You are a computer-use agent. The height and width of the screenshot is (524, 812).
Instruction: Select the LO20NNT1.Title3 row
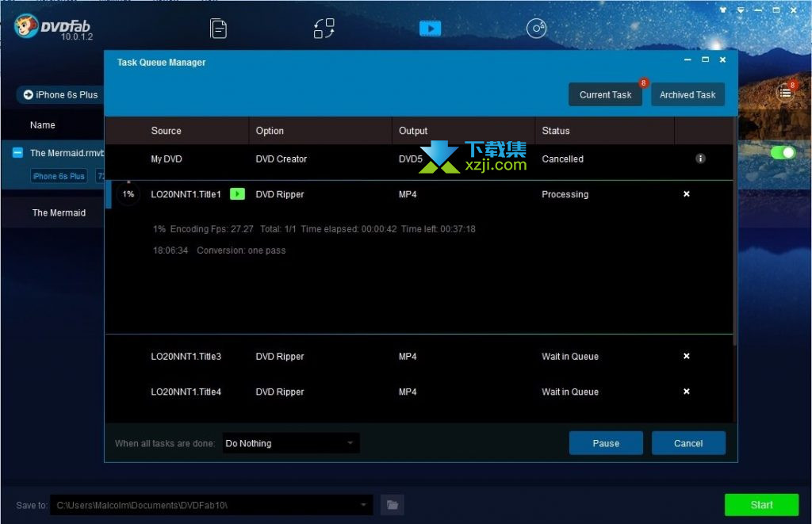click(419, 356)
